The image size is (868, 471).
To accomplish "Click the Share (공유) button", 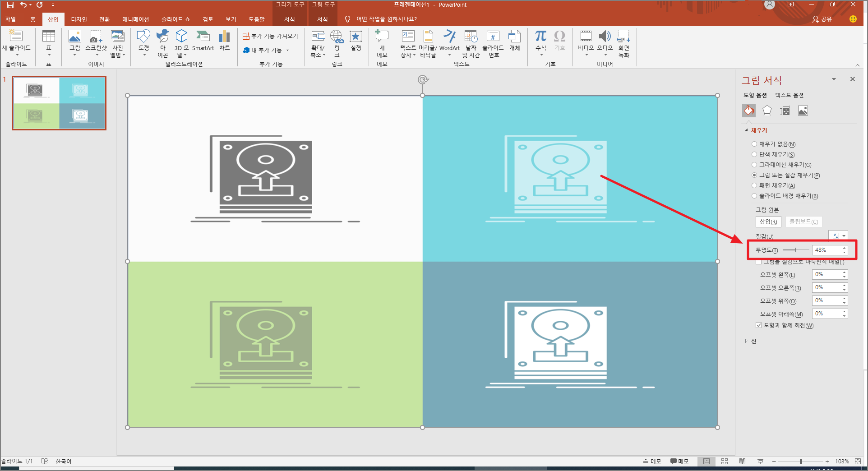I will coord(822,19).
